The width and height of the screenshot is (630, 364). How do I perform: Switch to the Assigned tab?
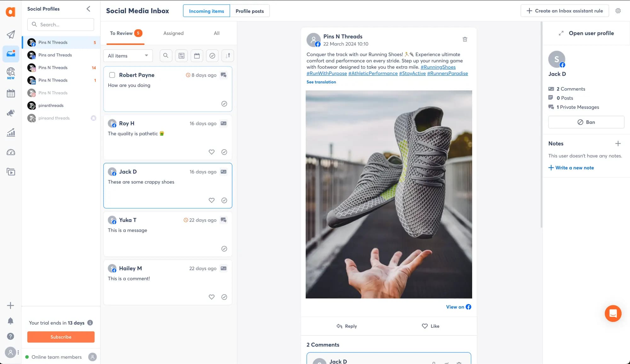(173, 33)
